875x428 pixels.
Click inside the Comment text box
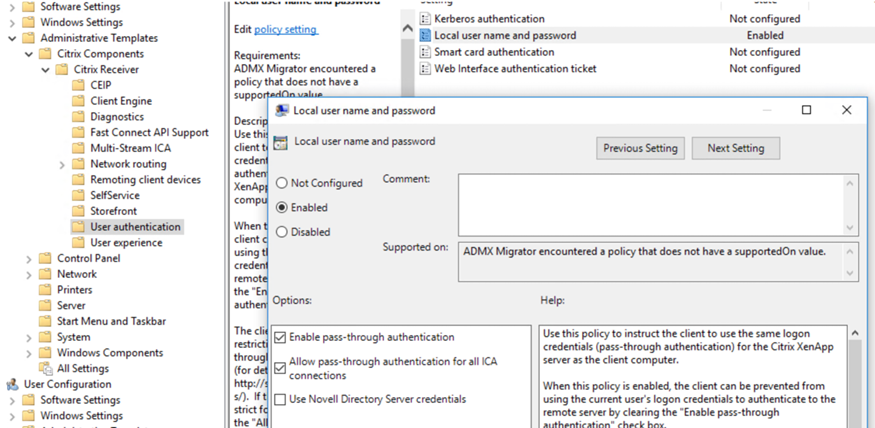(651, 205)
